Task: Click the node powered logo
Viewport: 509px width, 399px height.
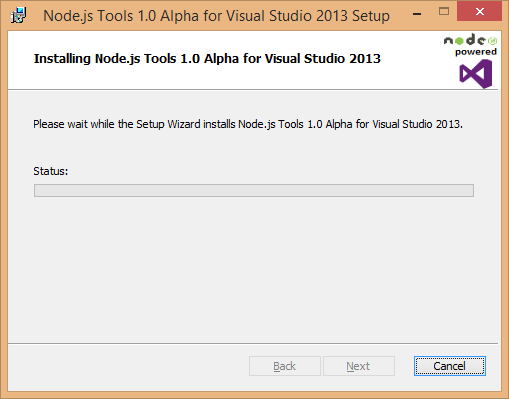Action: pyautogui.click(x=470, y=44)
